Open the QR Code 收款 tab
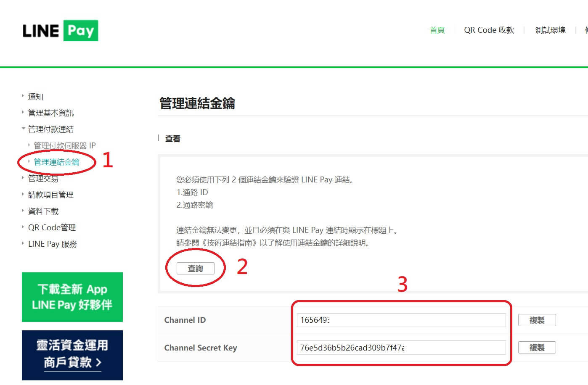The width and height of the screenshot is (588, 385). [489, 30]
